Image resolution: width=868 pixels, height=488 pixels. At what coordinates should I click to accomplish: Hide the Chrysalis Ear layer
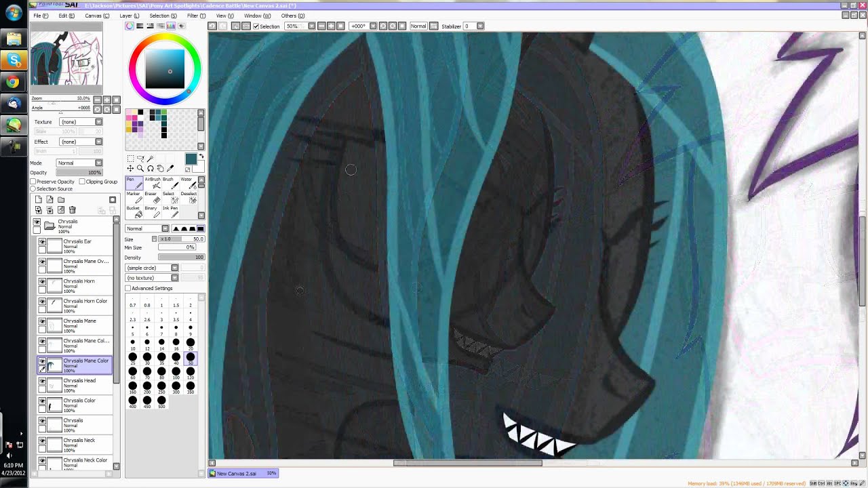(x=42, y=242)
